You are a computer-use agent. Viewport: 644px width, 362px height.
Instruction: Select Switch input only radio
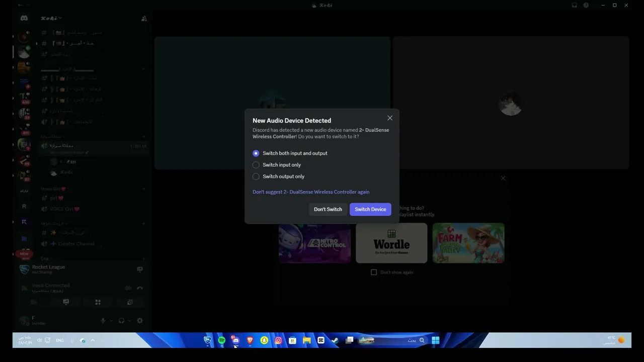[256, 165]
